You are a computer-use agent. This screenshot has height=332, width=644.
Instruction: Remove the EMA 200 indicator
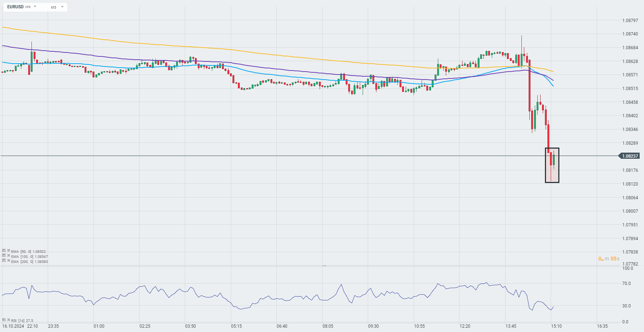point(8,260)
